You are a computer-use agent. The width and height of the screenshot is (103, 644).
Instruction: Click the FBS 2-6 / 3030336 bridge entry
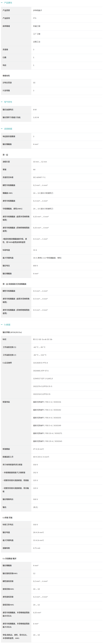(x=47, y=402)
